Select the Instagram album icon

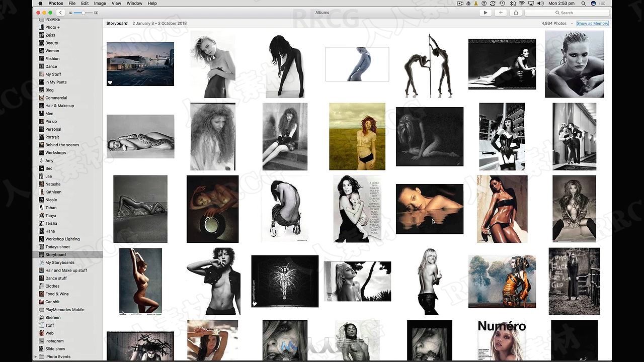coord(42,341)
